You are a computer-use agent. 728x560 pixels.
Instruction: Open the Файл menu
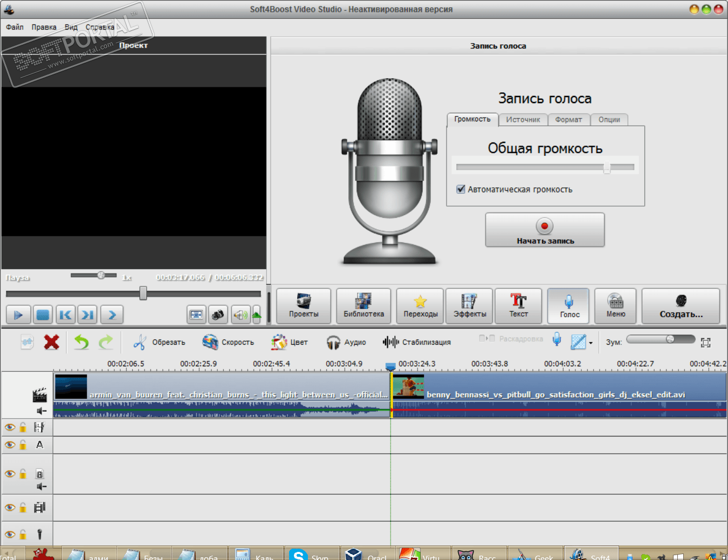[x=15, y=27]
